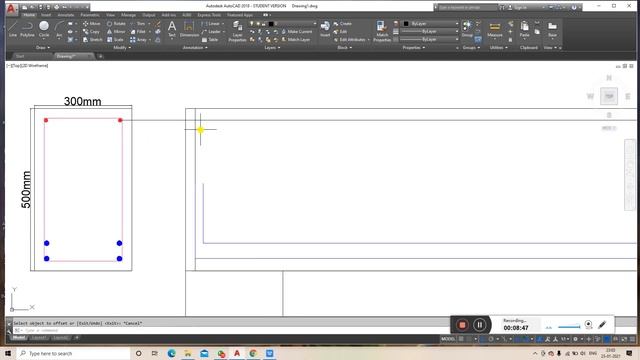Click the Measure tool
Screen dimensions: 640x360
[495, 29]
